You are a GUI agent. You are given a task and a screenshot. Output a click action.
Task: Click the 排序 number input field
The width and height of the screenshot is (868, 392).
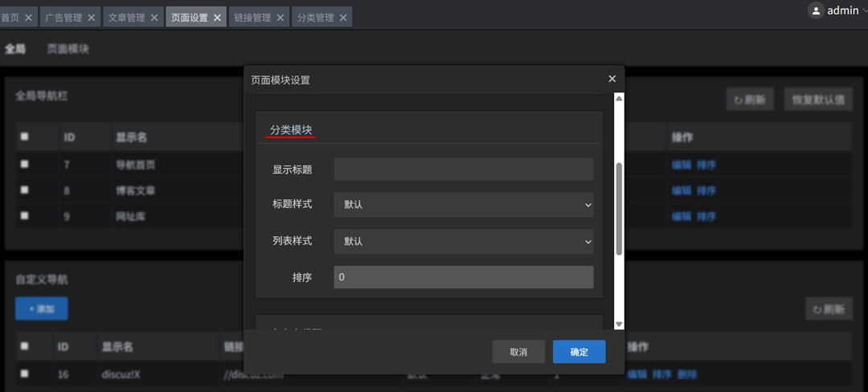[x=463, y=277]
